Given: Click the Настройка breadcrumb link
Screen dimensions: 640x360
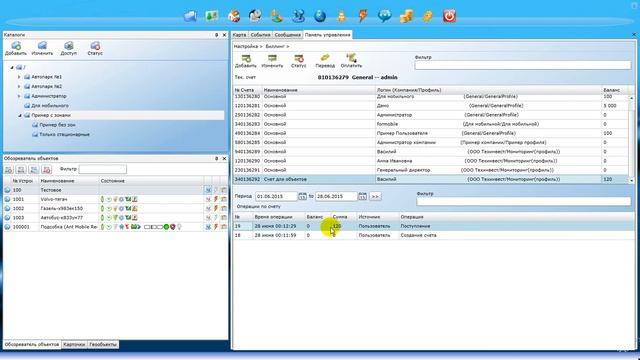Looking at the screenshot, I should pos(246,47).
